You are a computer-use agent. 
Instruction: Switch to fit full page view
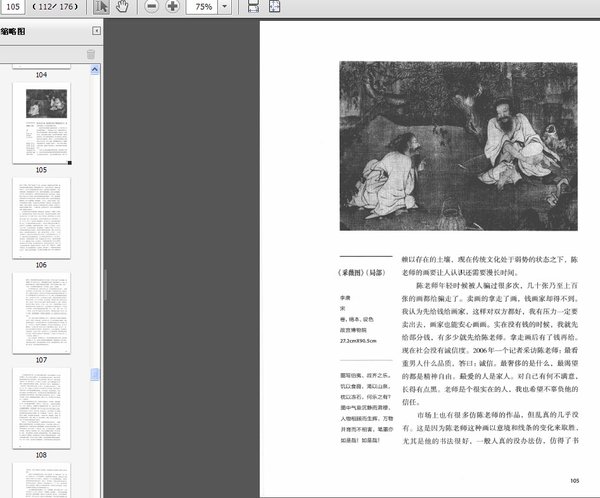[x=275, y=8]
